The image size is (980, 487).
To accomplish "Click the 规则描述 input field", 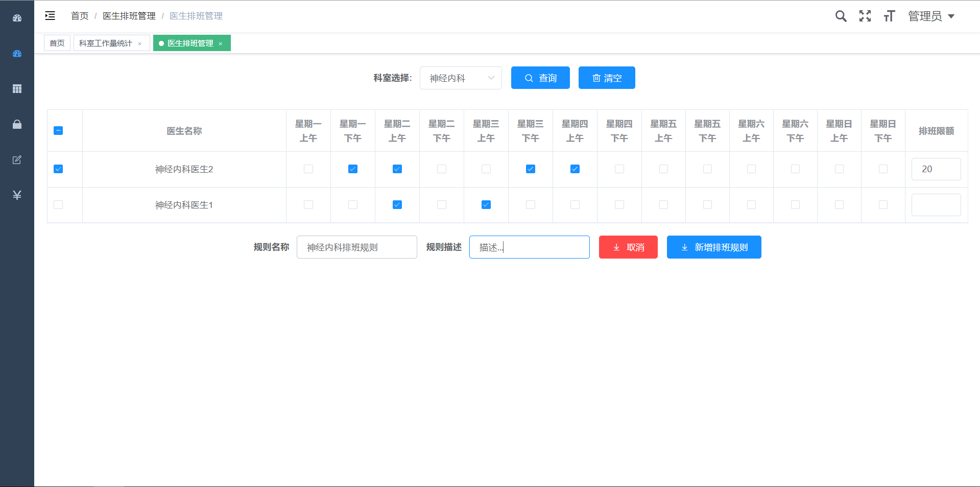I will 530,247.
